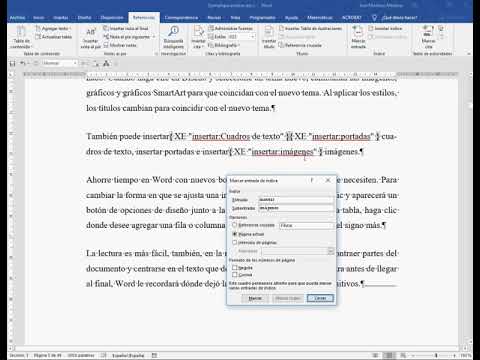The image size is (480, 360).
Task: Tick the Cursiva checkbox
Action: (x=235, y=275)
